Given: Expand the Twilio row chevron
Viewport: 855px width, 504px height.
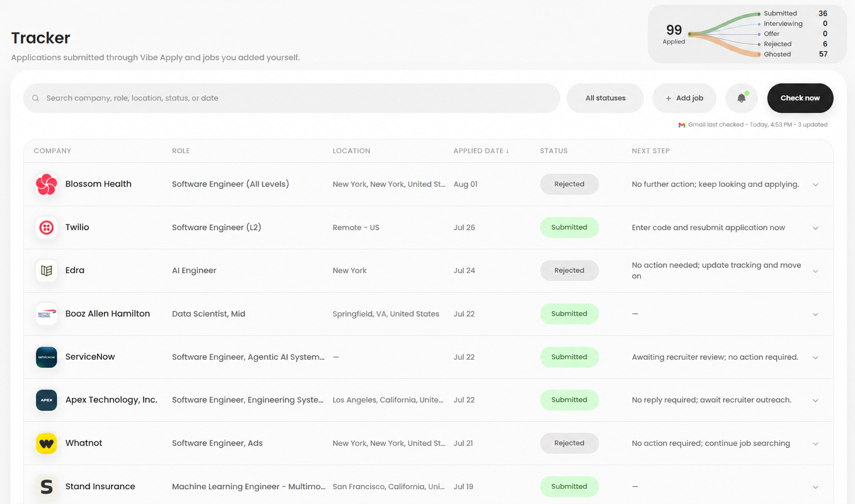Looking at the screenshot, I should pyautogui.click(x=815, y=228).
